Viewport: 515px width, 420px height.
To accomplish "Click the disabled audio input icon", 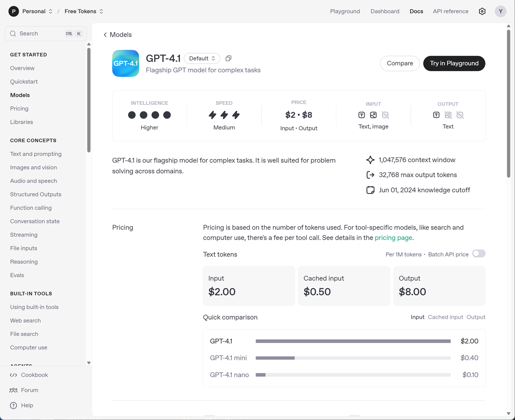I will pos(385,115).
